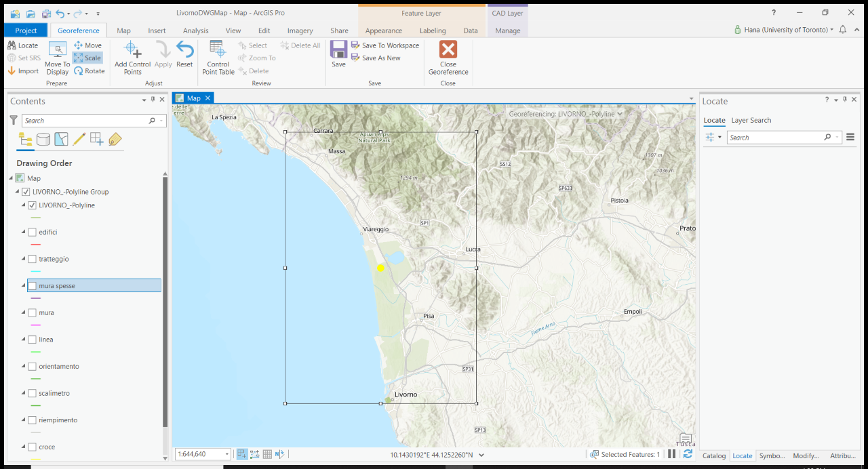Close the Georeference session
Image resolution: width=868 pixels, height=469 pixels.
click(448, 58)
